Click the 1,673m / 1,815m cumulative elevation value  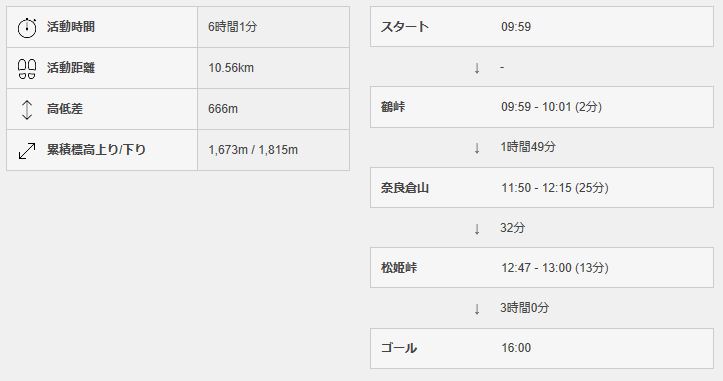[253, 150]
